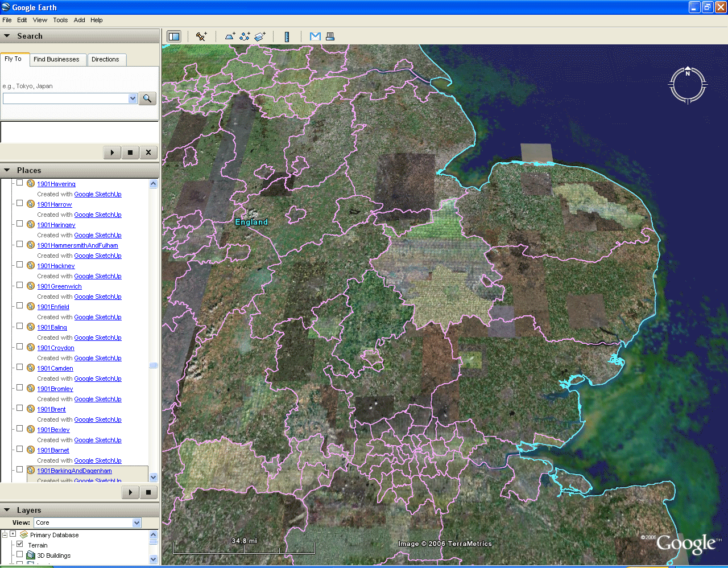
Task: Click the search magnifier button
Action: tap(147, 98)
